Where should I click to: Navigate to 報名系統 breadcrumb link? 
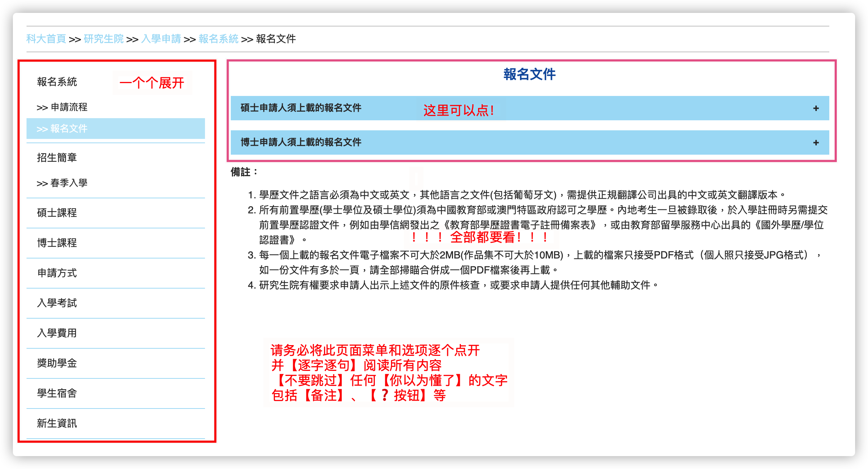(x=218, y=39)
